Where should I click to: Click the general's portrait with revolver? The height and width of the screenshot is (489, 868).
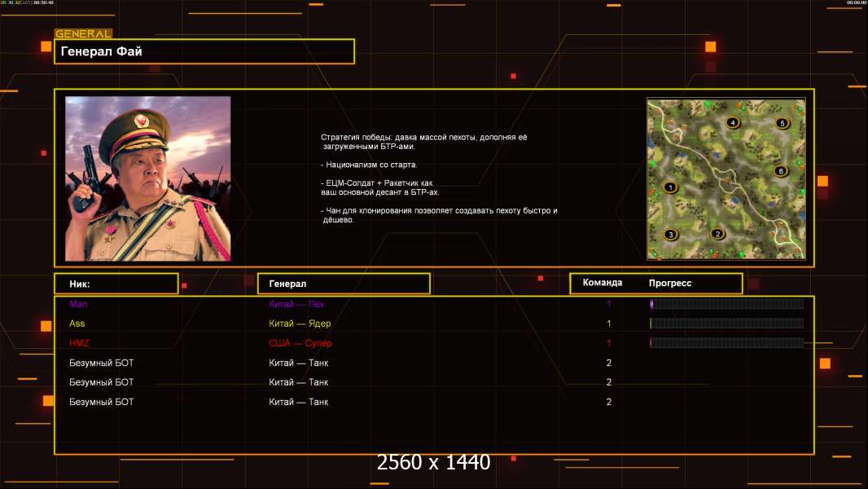(x=147, y=178)
